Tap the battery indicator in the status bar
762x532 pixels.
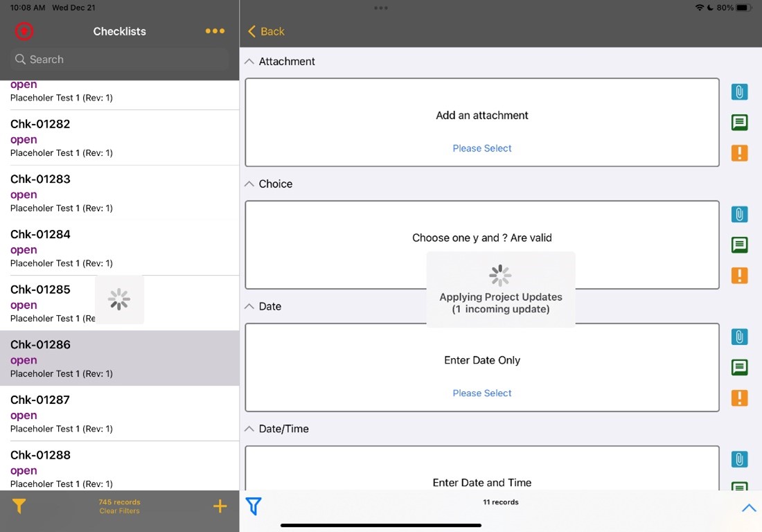click(743, 8)
